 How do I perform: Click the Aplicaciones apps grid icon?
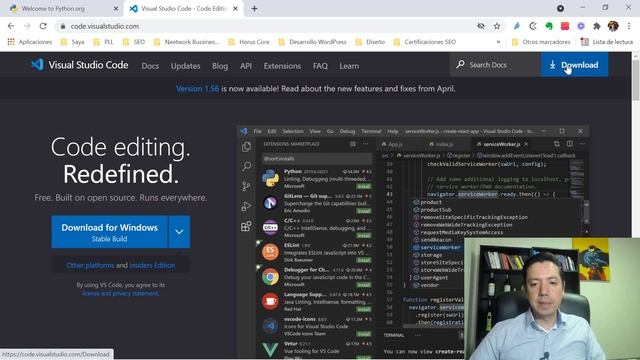click(x=11, y=42)
